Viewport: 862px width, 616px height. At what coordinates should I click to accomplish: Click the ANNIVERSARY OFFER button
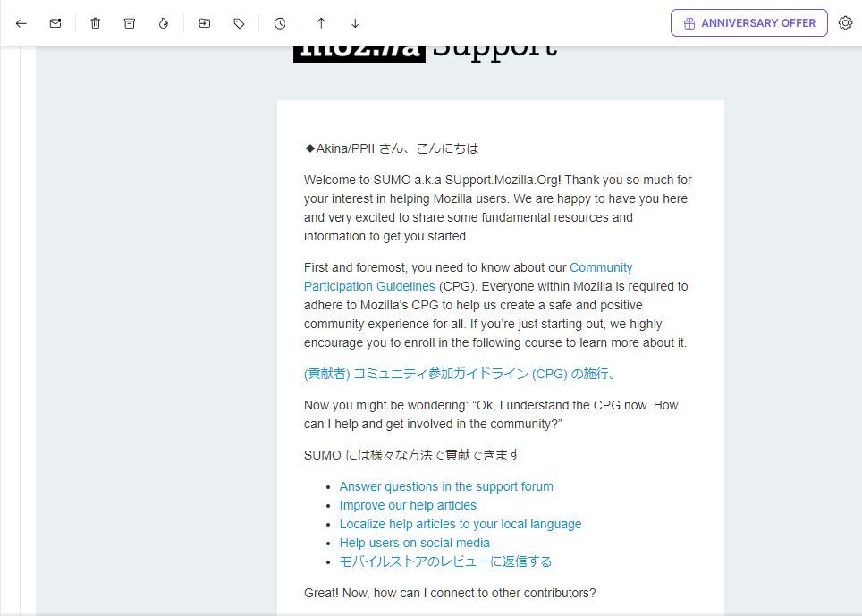tap(748, 23)
